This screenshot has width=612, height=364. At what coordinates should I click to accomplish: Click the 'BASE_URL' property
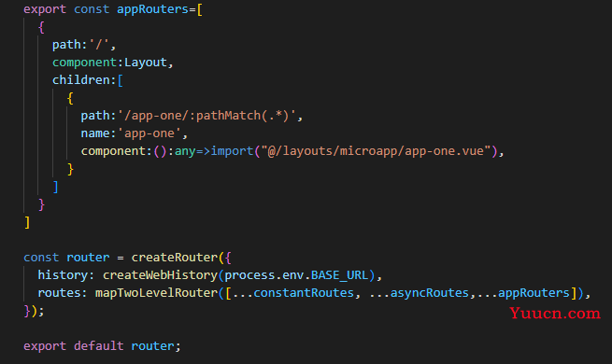339,275
